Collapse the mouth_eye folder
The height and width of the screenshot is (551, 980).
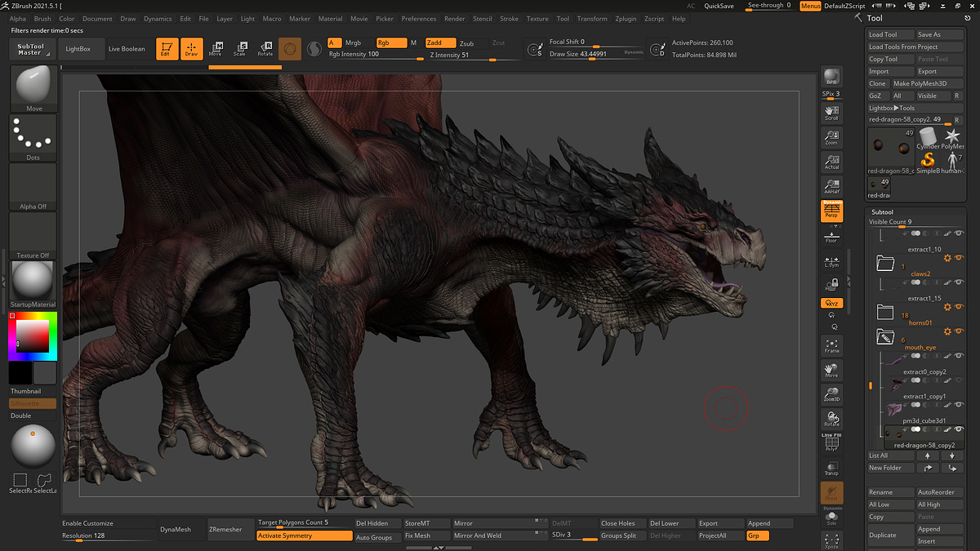click(x=886, y=335)
